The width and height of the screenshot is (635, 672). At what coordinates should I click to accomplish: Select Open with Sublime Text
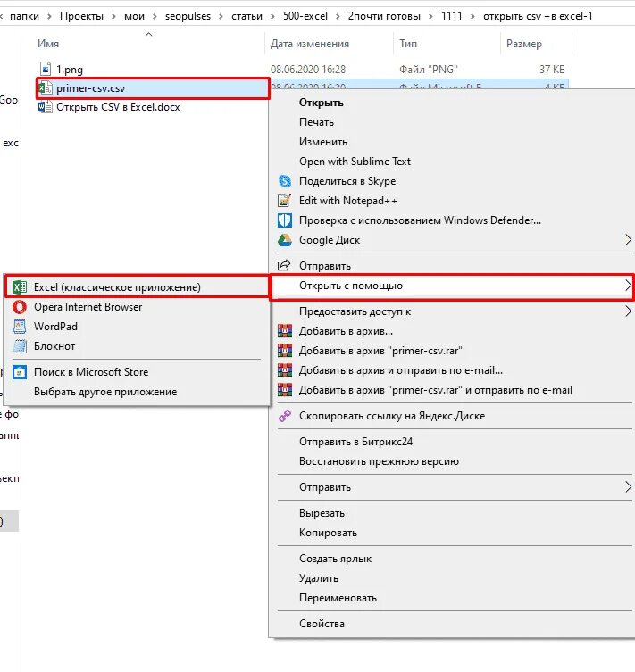pos(355,162)
